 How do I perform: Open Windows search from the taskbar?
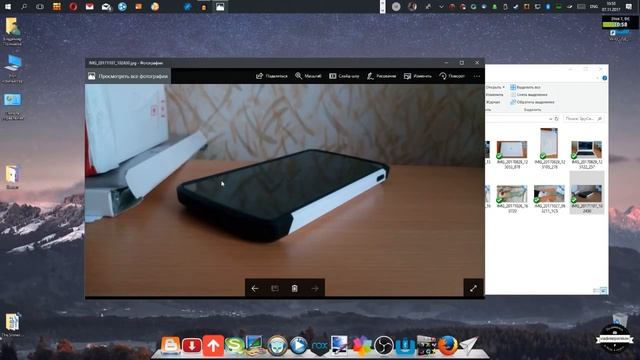[24, 7]
